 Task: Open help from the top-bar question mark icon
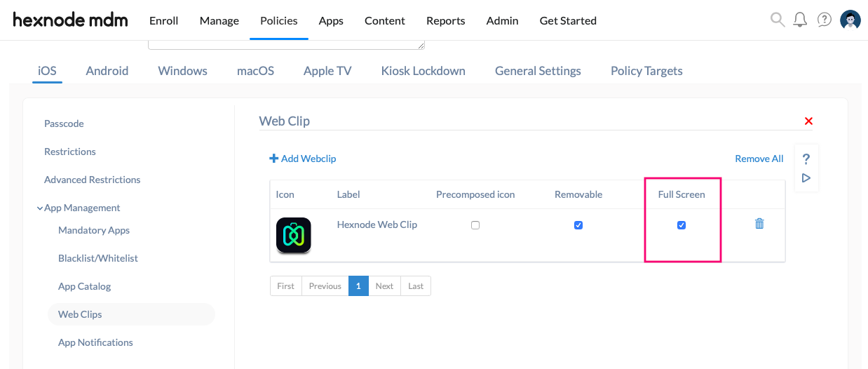[825, 20]
